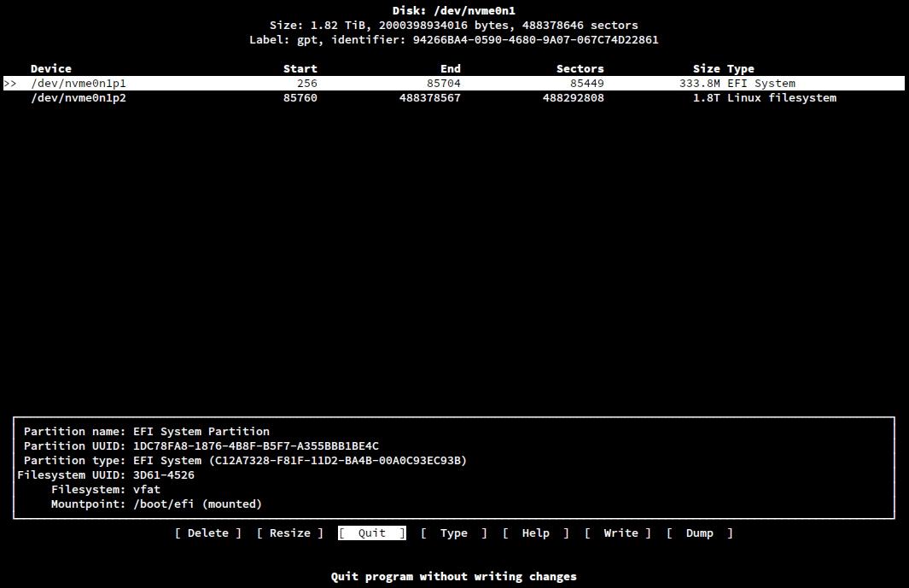The image size is (909, 588).
Task: Select the Write action
Action: click(621, 533)
